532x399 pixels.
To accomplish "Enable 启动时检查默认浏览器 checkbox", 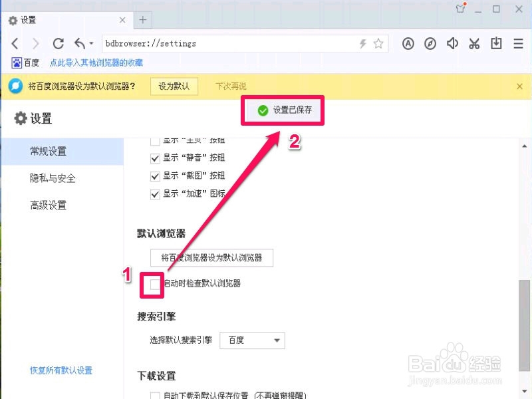I will pos(154,284).
